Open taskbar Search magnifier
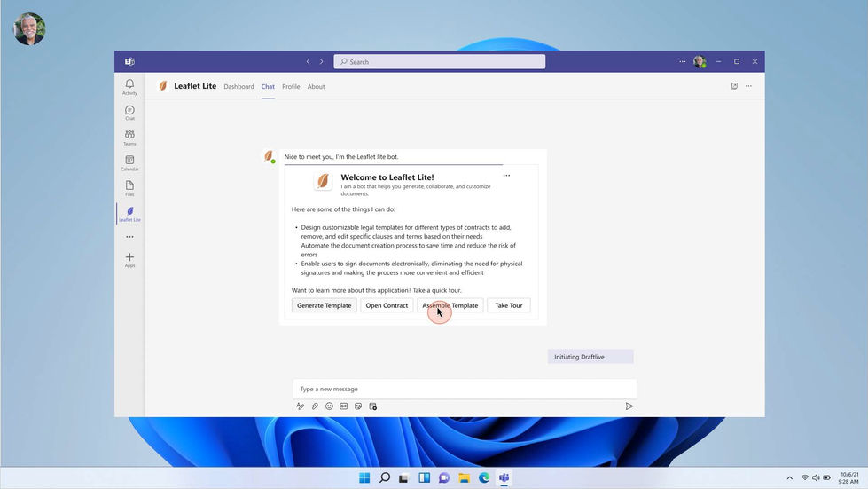 click(384, 477)
